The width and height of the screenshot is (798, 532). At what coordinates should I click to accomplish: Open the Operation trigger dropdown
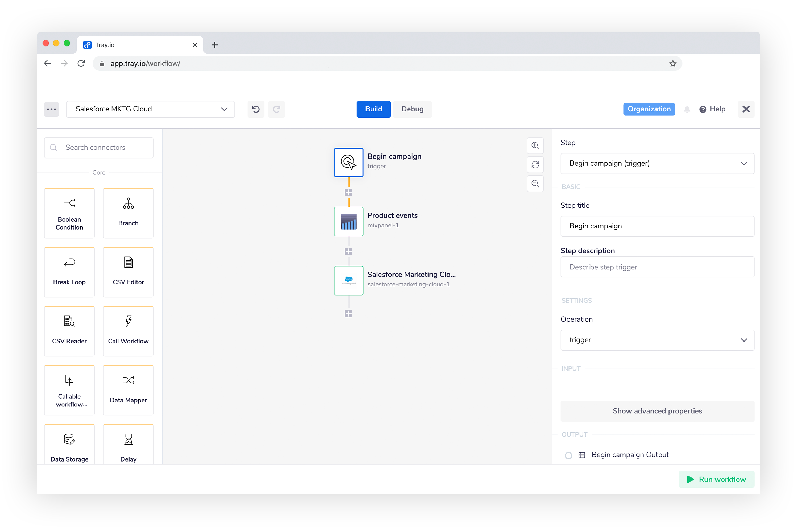657,340
